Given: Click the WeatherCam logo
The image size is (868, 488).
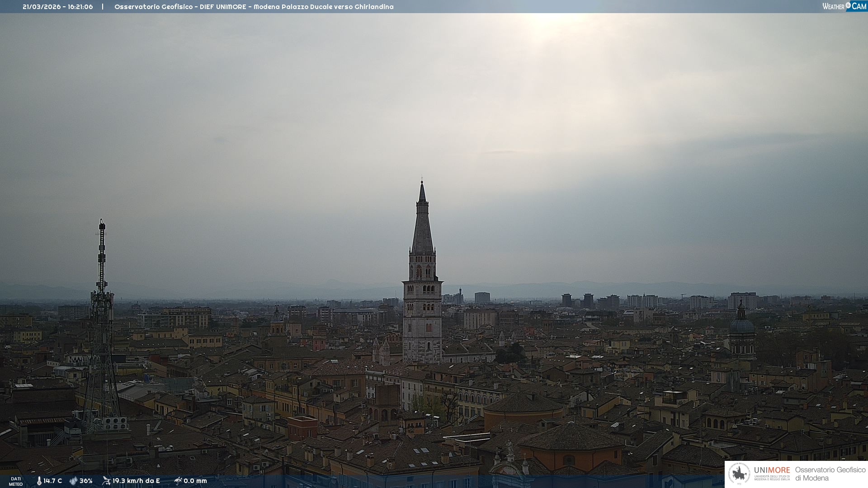Looking at the screenshot, I should pos(844,6).
